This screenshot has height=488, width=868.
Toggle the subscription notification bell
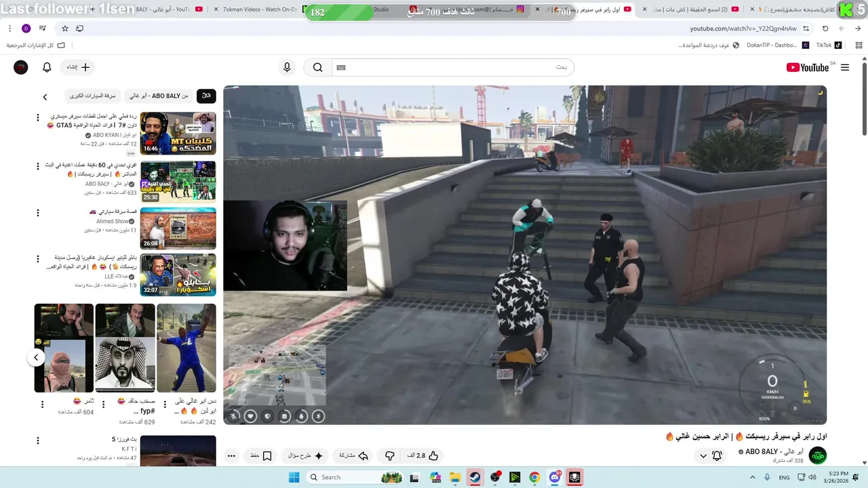click(717, 455)
